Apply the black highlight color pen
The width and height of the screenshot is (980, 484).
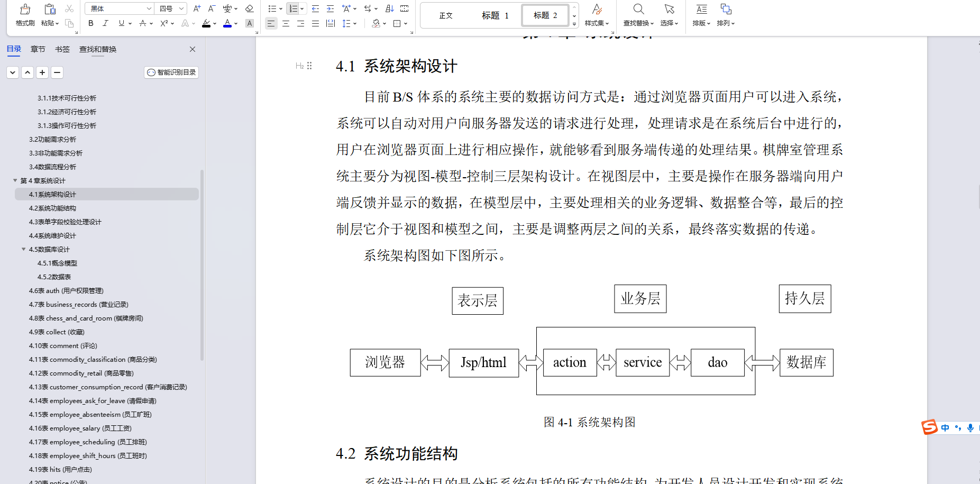(206, 23)
